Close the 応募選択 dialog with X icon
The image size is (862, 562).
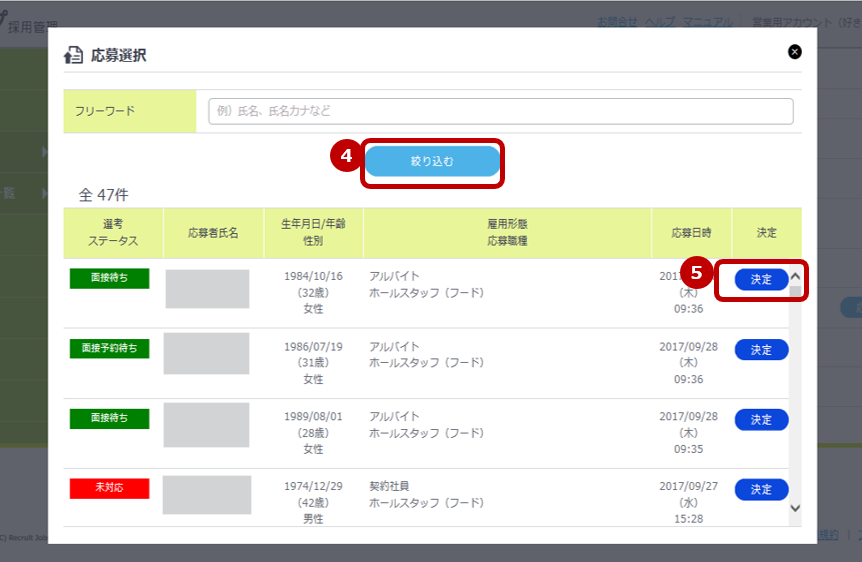point(795,52)
